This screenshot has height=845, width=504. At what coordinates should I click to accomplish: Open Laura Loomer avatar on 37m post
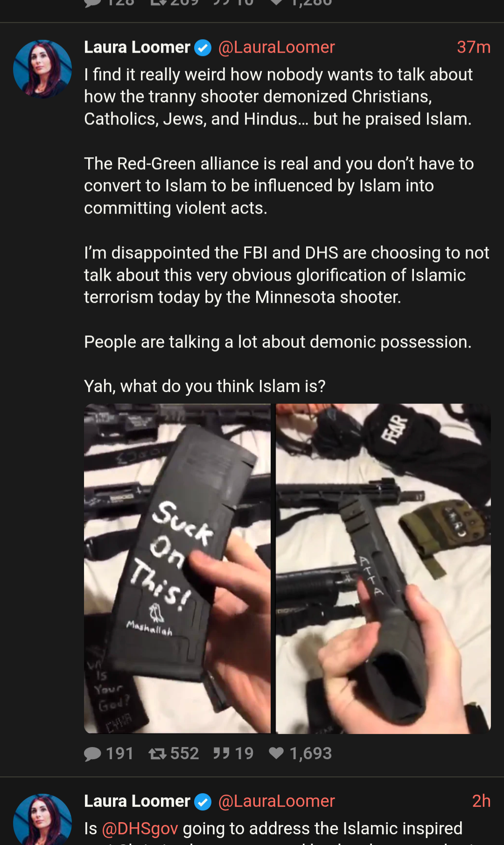pyautogui.click(x=42, y=69)
